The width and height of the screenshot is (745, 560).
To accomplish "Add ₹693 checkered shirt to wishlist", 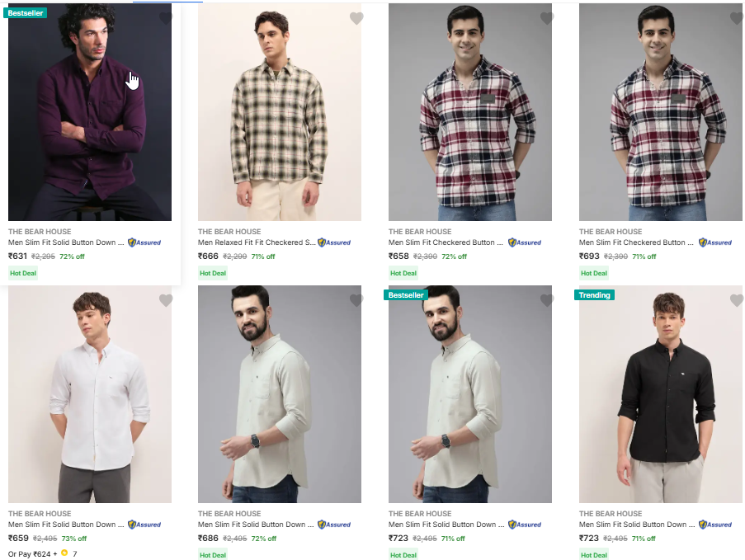I will pyautogui.click(x=737, y=18).
